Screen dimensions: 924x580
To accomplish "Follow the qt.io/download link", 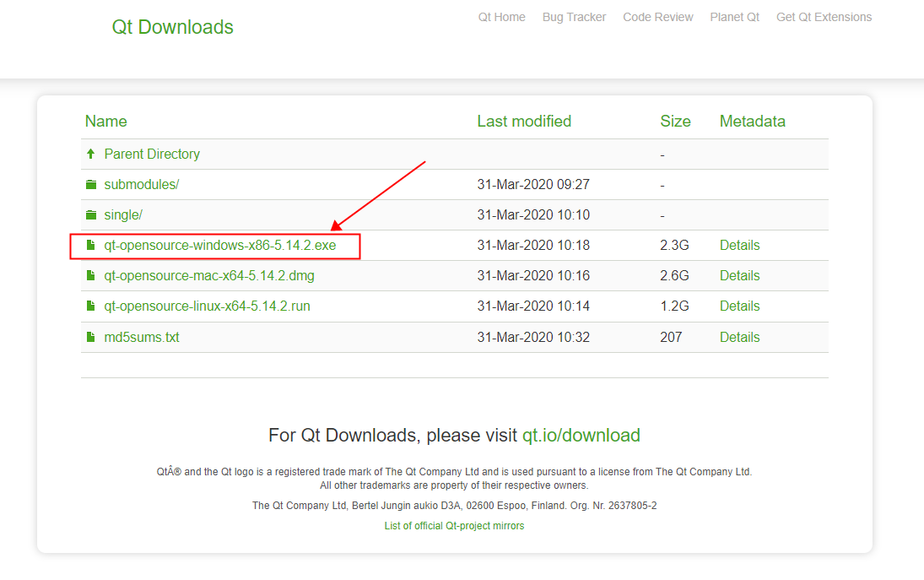I will 581,435.
